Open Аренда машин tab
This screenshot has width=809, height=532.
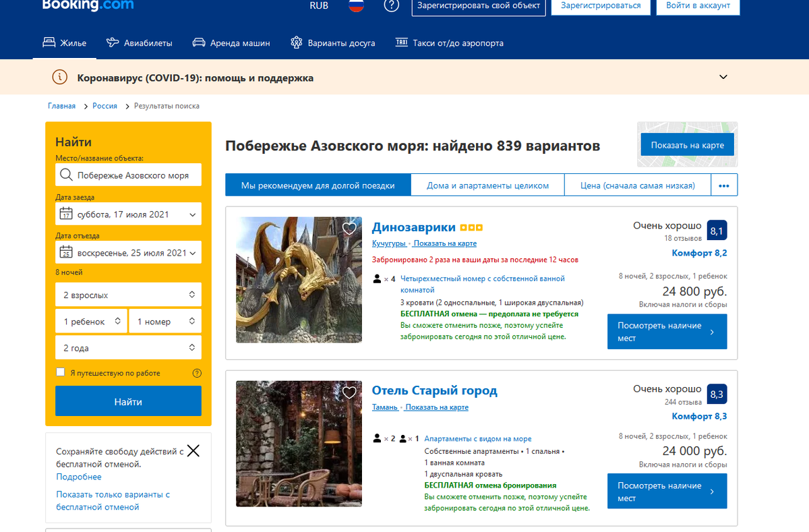(231, 43)
